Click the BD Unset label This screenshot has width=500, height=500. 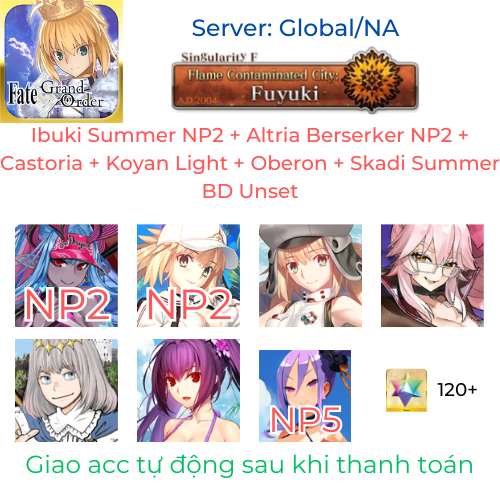[250, 191]
